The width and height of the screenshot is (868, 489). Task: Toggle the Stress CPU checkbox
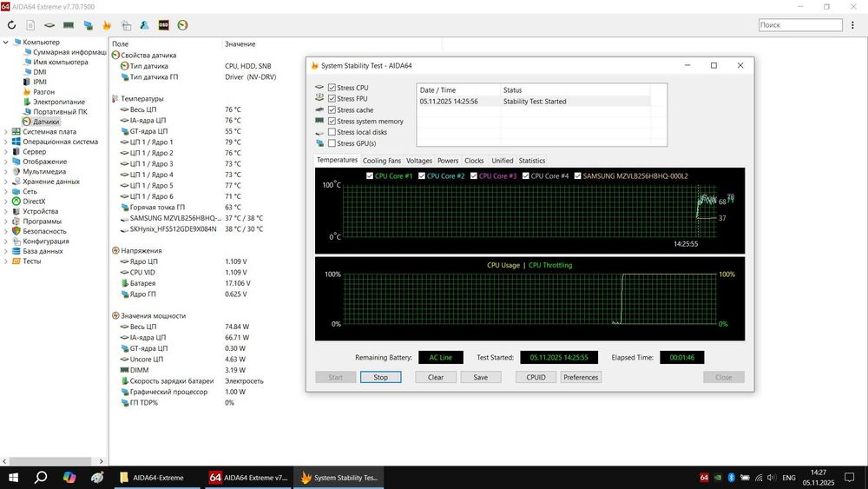(332, 88)
